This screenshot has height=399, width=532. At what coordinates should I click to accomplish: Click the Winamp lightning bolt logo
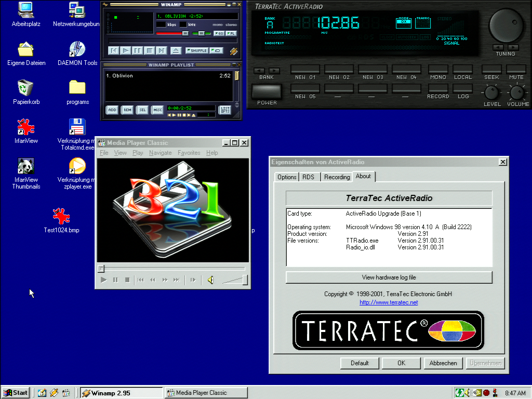[233, 51]
